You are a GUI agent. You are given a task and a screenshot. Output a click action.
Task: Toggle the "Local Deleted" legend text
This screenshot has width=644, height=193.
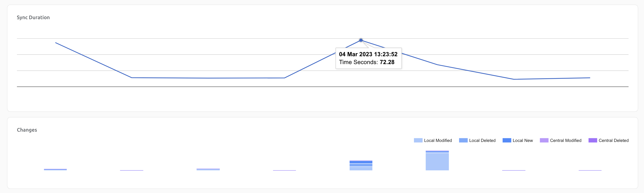482,140
